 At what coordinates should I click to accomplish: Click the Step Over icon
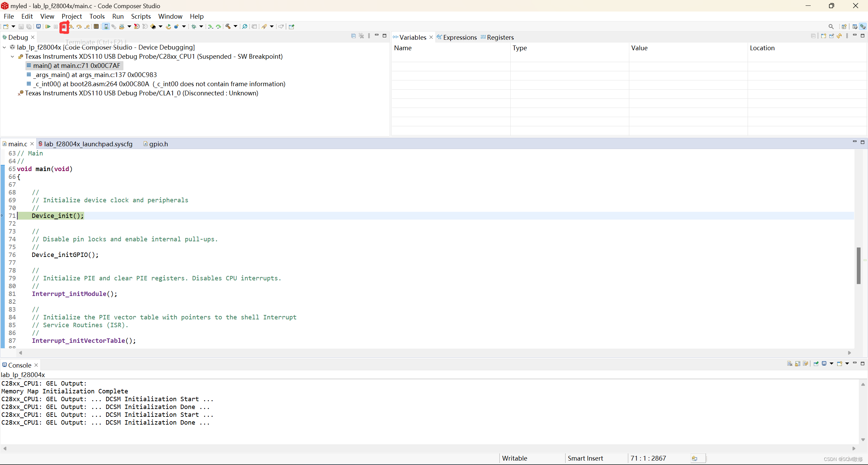pyautogui.click(x=79, y=26)
